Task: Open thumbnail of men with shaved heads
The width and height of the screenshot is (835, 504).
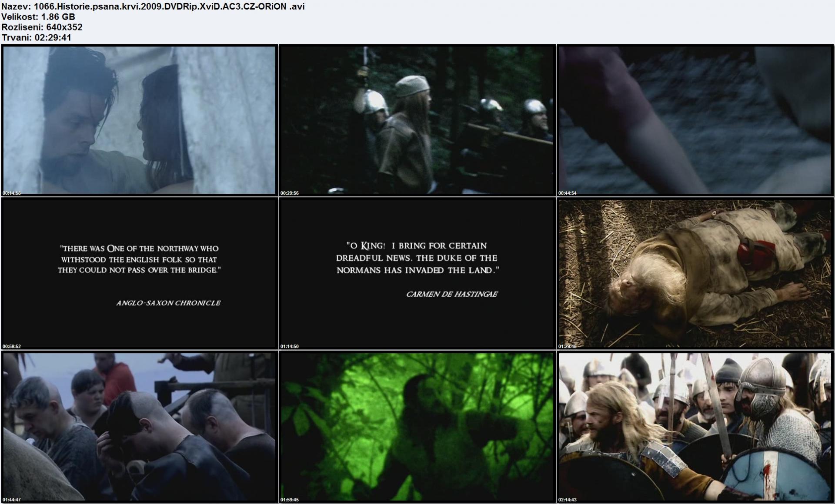Action: coord(139,426)
